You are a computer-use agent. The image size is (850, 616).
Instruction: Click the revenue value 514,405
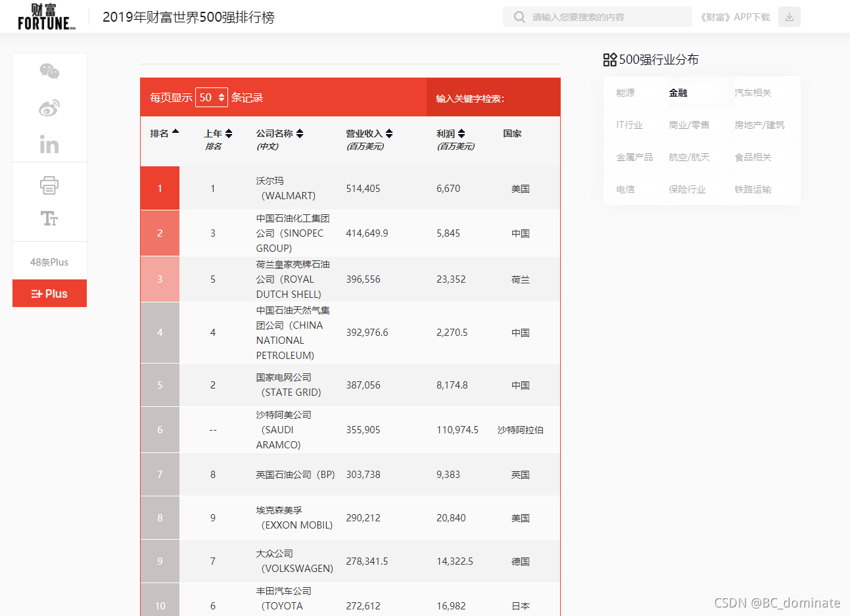[x=364, y=189]
